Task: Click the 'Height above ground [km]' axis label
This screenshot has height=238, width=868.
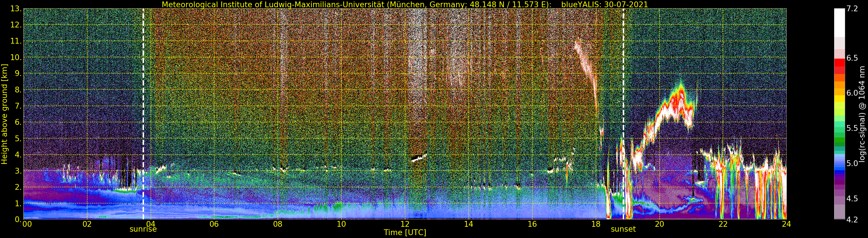Action: pyautogui.click(x=4, y=114)
